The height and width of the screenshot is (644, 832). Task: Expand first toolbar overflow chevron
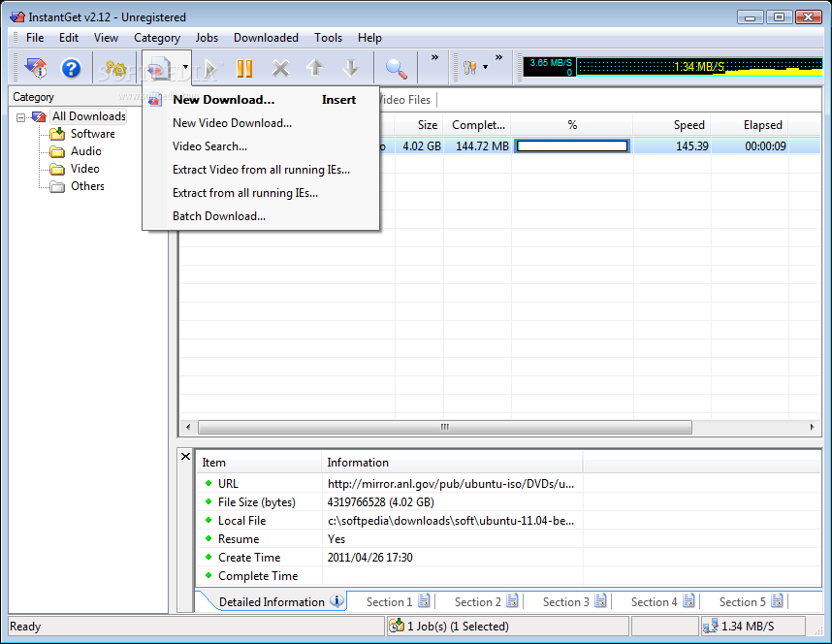434,57
